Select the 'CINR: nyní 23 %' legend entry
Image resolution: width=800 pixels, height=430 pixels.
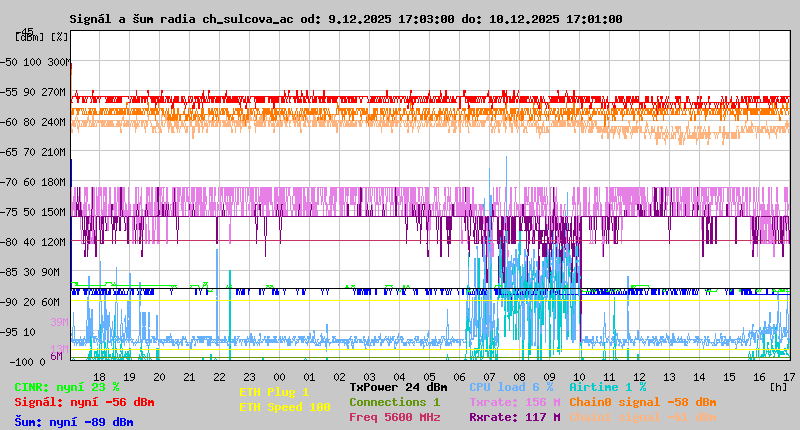[x=67, y=387]
